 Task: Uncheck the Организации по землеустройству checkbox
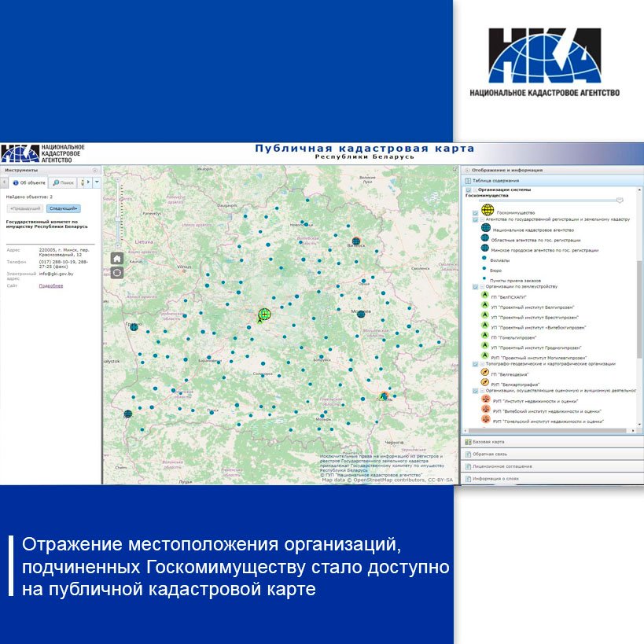pyautogui.click(x=475, y=286)
